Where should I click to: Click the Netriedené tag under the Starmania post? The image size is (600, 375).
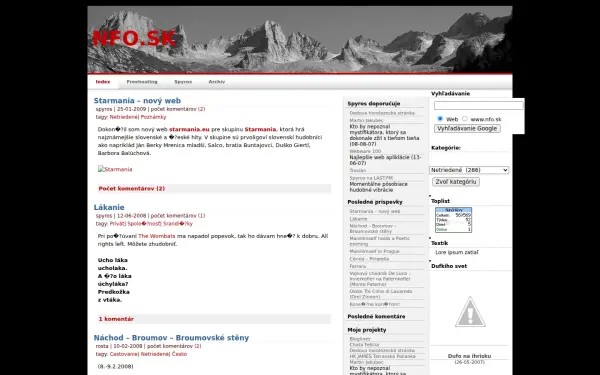[x=124, y=117]
